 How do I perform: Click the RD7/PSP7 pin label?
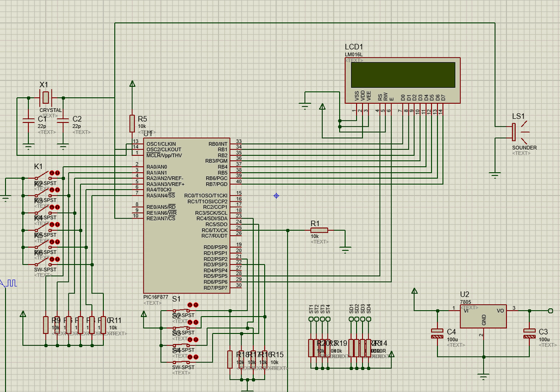[x=215, y=288]
